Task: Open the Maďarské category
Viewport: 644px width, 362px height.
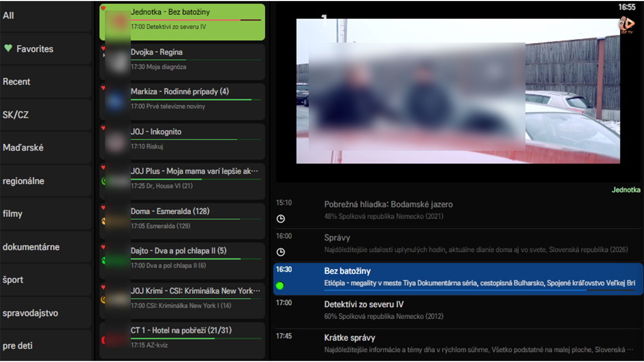Action: pyautogui.click(x=46, y=148)
